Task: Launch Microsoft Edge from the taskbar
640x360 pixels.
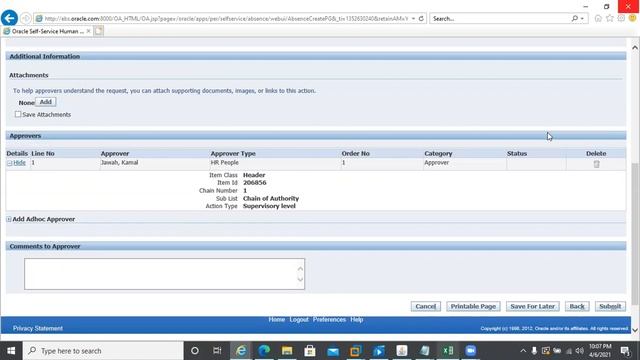Action: point(264,351)
